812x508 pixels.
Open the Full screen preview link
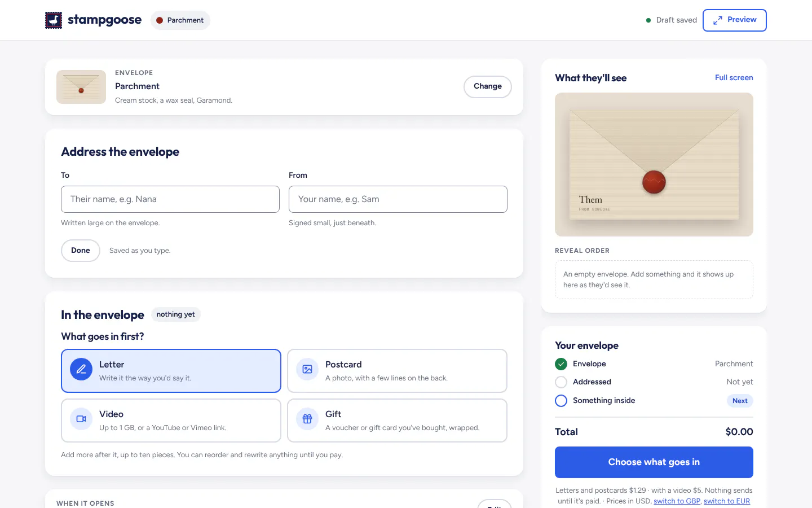click(734, 78)
